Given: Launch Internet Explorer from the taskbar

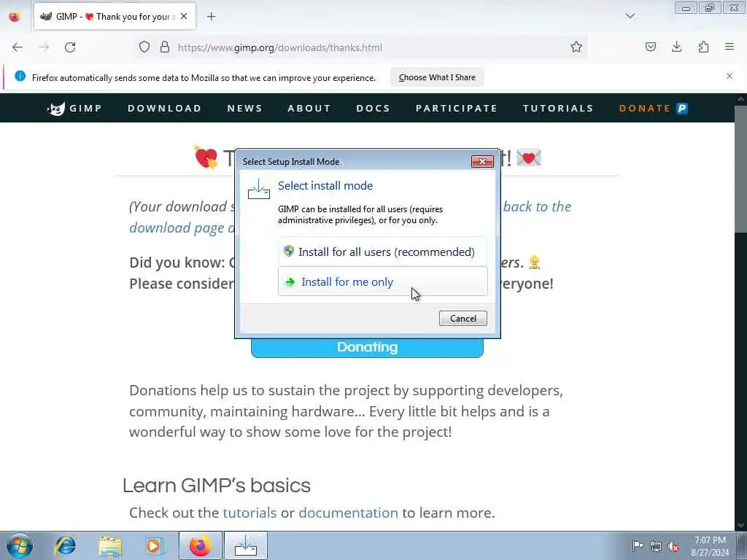Looking at the screenshot, I should (x=65, y=545).
